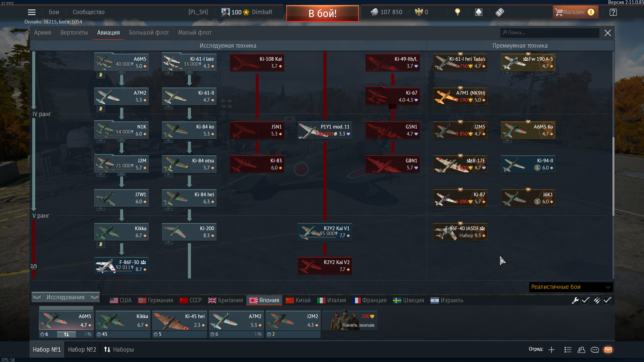Open the ticket icon in top bar

point(500,12)
